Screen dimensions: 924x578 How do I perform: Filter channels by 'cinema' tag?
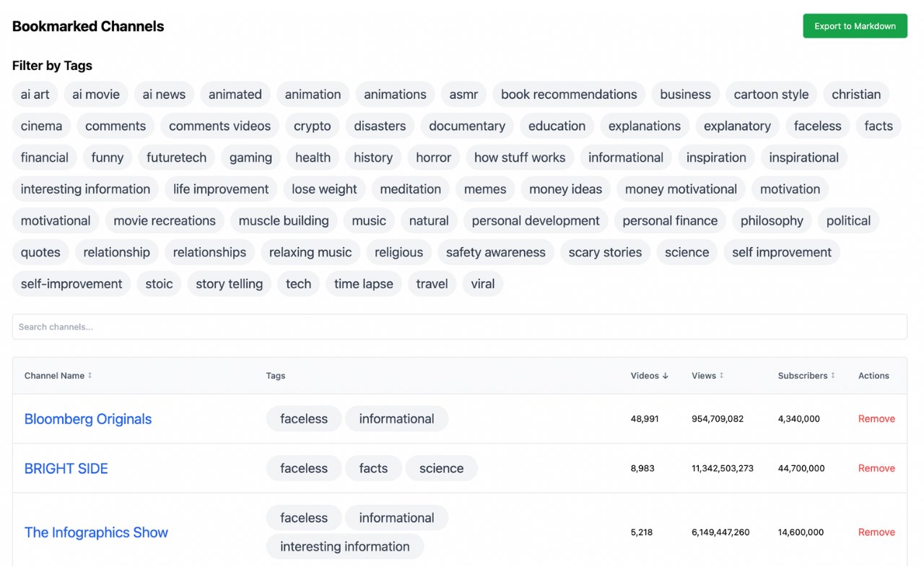point(41,126)
